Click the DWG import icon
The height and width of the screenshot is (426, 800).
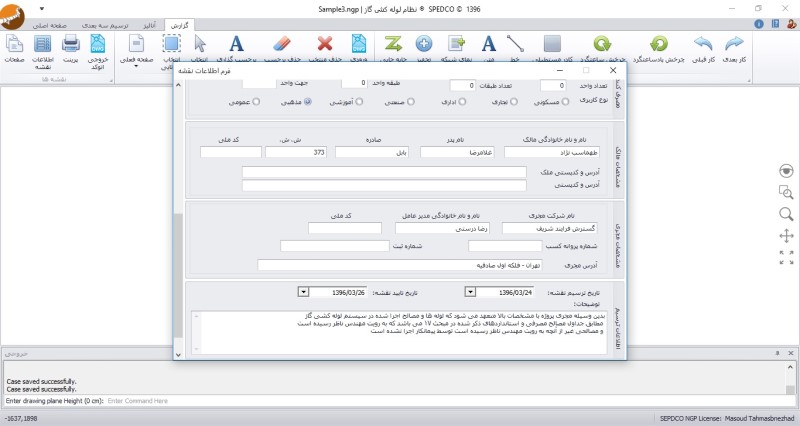(x=359, y=44)
